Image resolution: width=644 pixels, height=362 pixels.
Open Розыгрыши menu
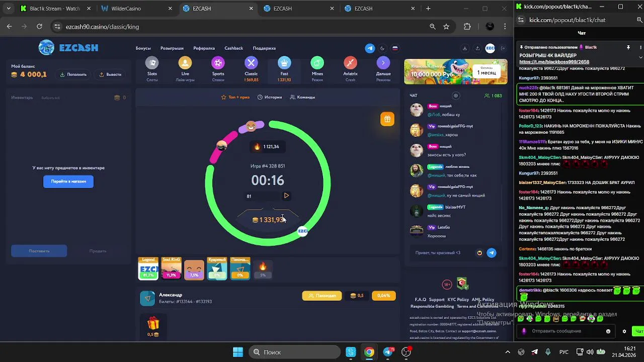click(x=172, y=48)
